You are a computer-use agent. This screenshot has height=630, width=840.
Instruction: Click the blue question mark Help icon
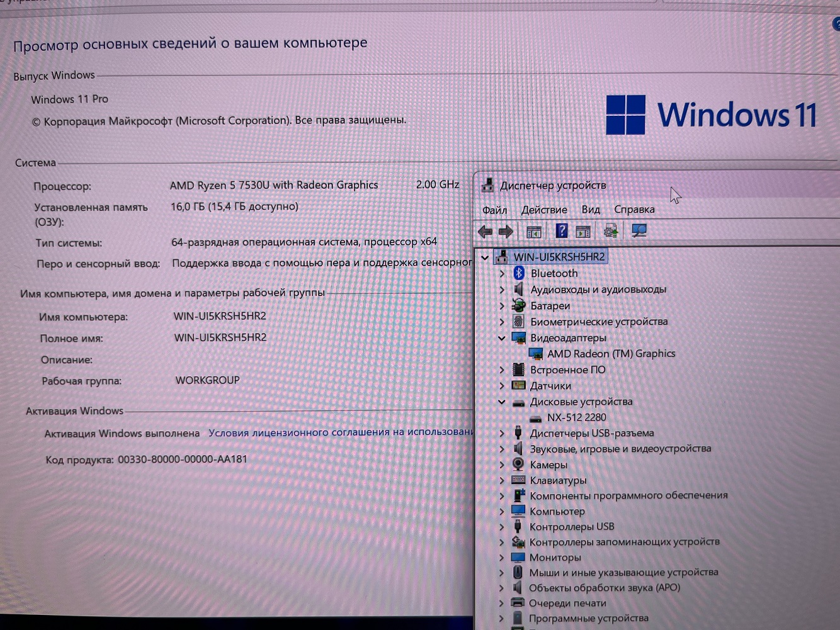(x=561, y=231)
